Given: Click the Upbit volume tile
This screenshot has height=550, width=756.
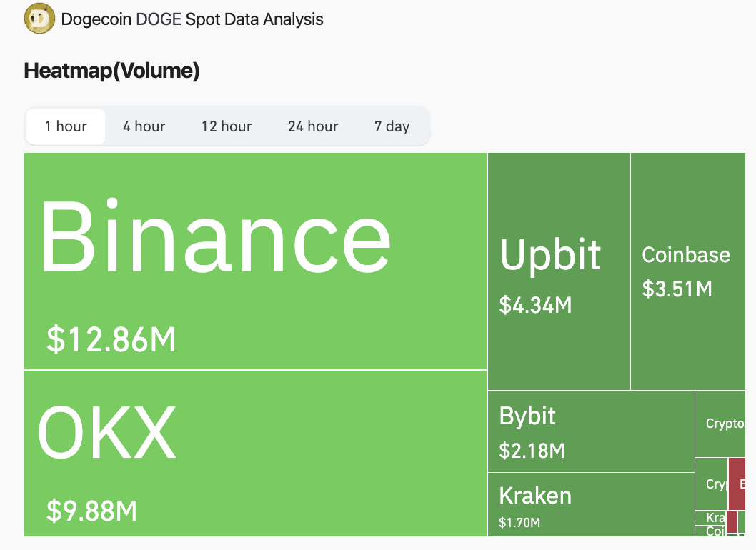Looking at the screenshot, I should click(x=558, y=271).
